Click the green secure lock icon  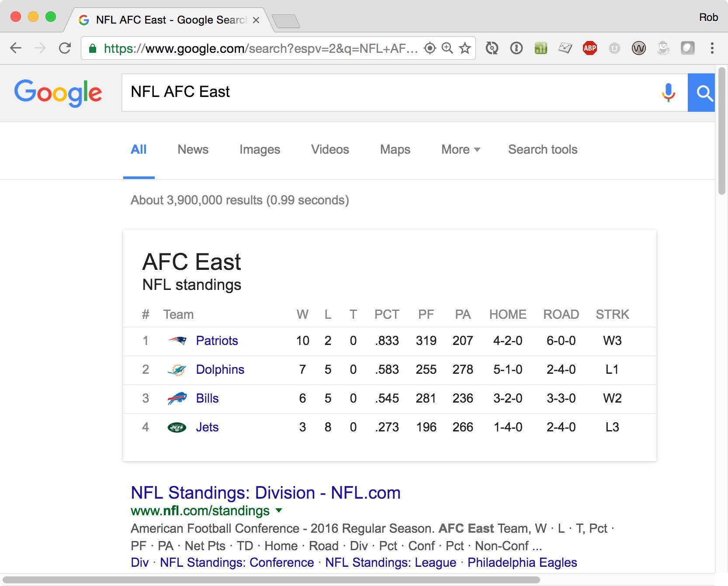click(x=93, y=48)
